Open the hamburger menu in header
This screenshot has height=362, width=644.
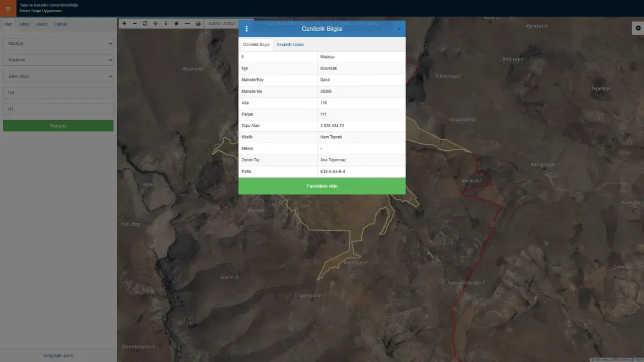[x=8, y=9]
